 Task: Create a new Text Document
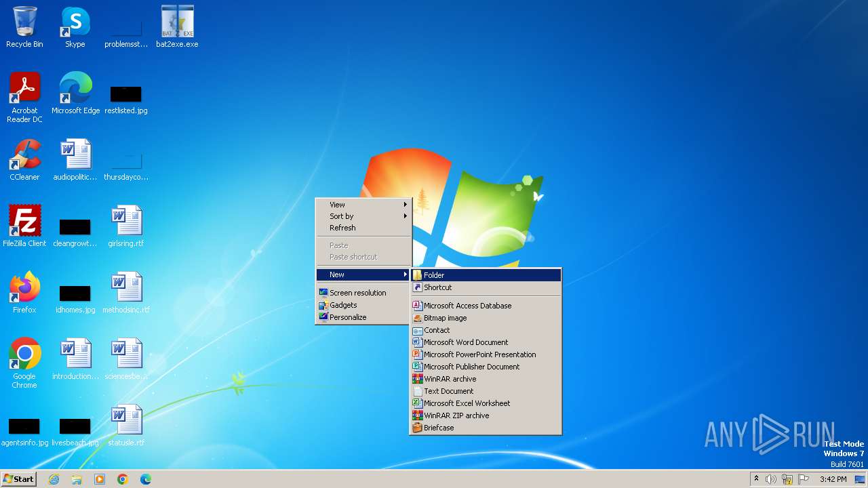[486, 391]
